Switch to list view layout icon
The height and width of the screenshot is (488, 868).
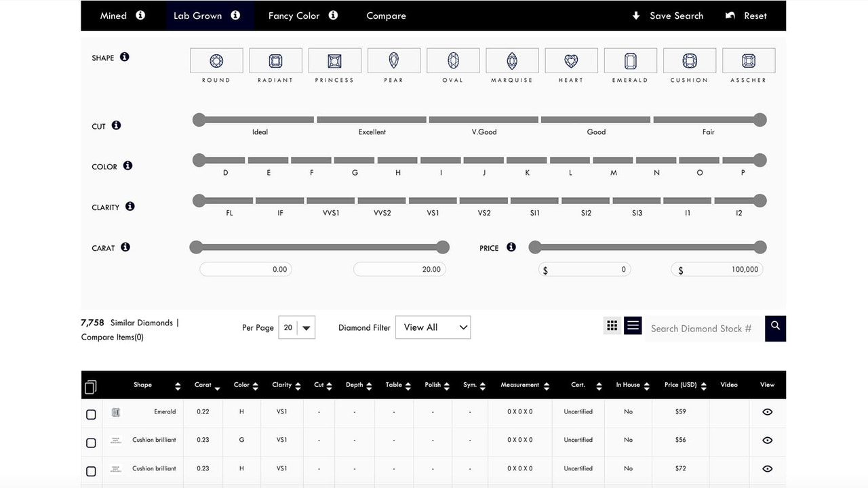[x=633, y=326]
